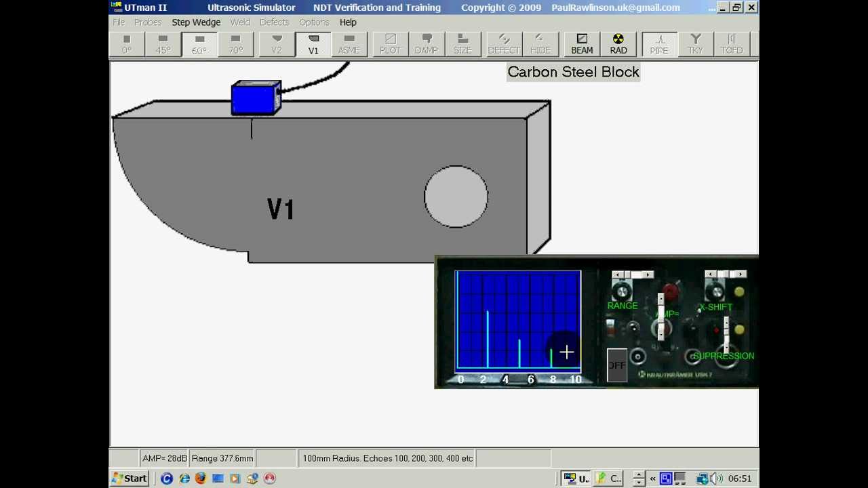This screenshot has width=868, height=488.
Task: Click the Range 377.6mm status entry
Action: tap(222, 458)
